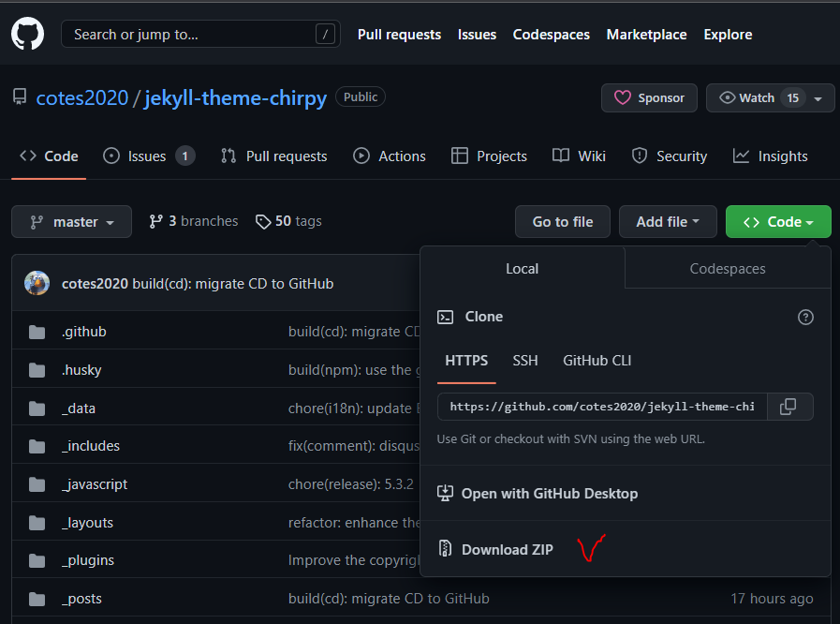Switch to the Local tab
This screenshot has width=840, height=624.
pyautogui.click(x=523, y=268)
